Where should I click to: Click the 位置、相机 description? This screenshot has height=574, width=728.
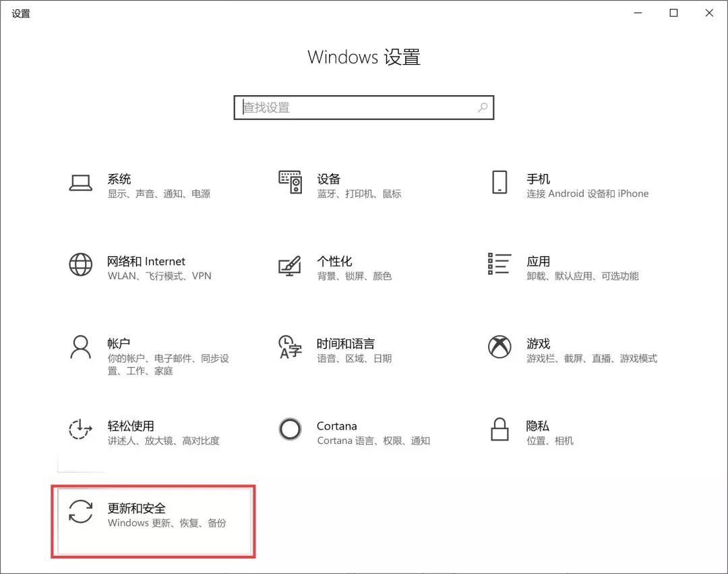tap(550, 440)
